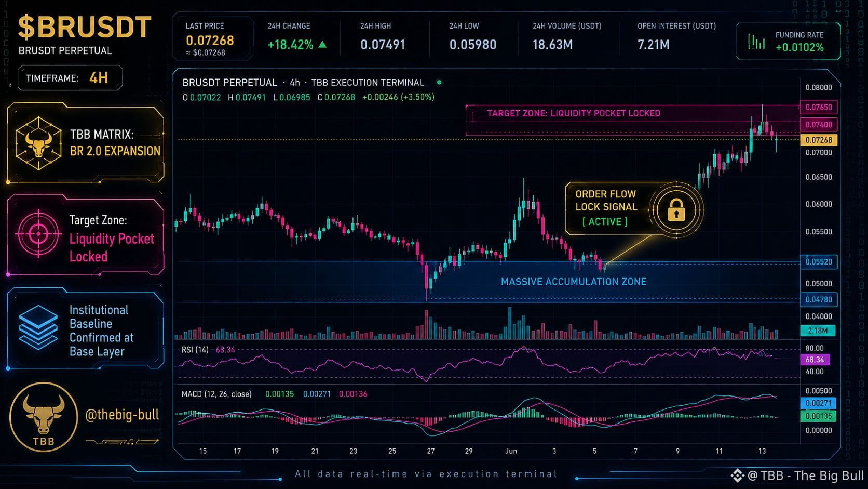Click the 27 label on the date axis

[x=430, y=451]
